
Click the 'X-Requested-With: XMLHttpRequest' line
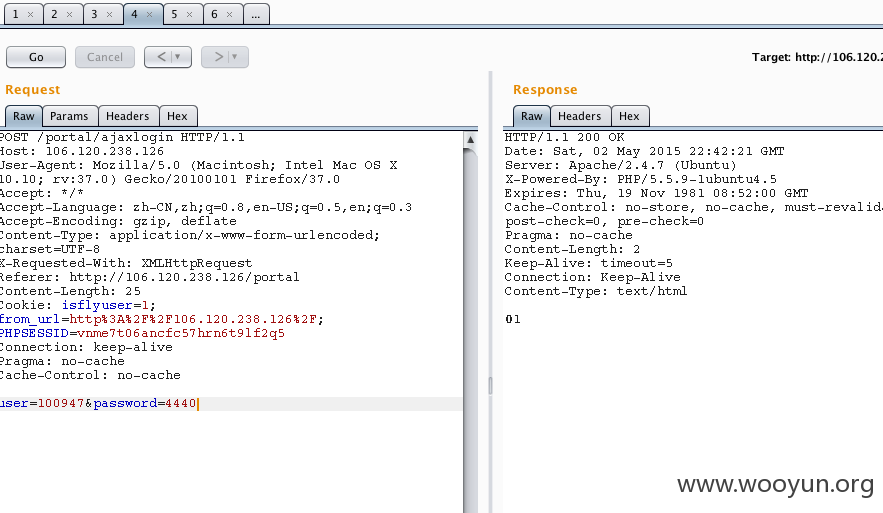pos(126,264)
